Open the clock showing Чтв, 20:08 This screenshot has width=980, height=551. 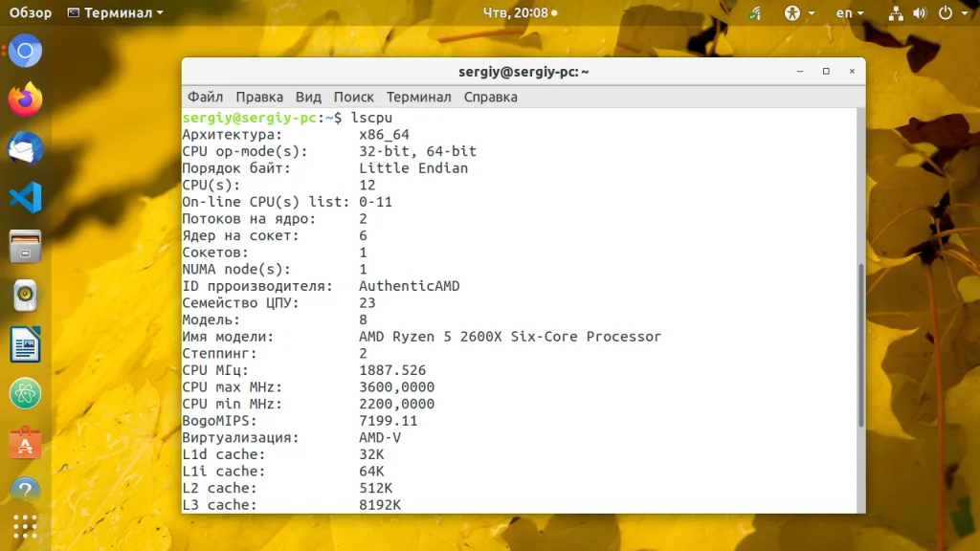516,13
